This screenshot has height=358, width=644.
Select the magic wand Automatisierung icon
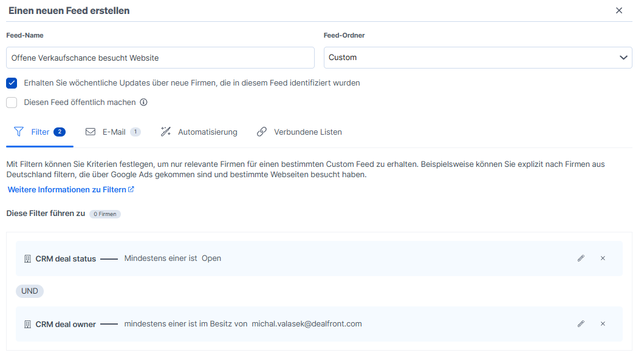click(x=165, y=131)
